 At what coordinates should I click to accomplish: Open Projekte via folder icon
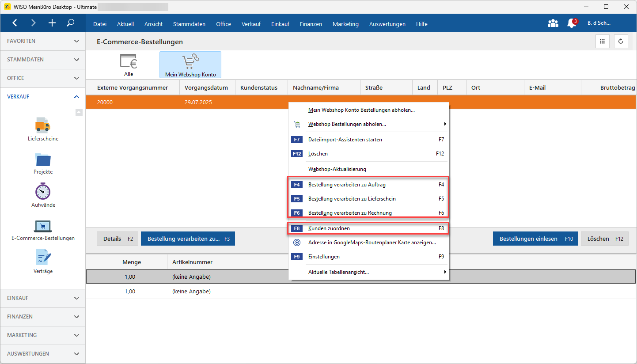(43, 159)
